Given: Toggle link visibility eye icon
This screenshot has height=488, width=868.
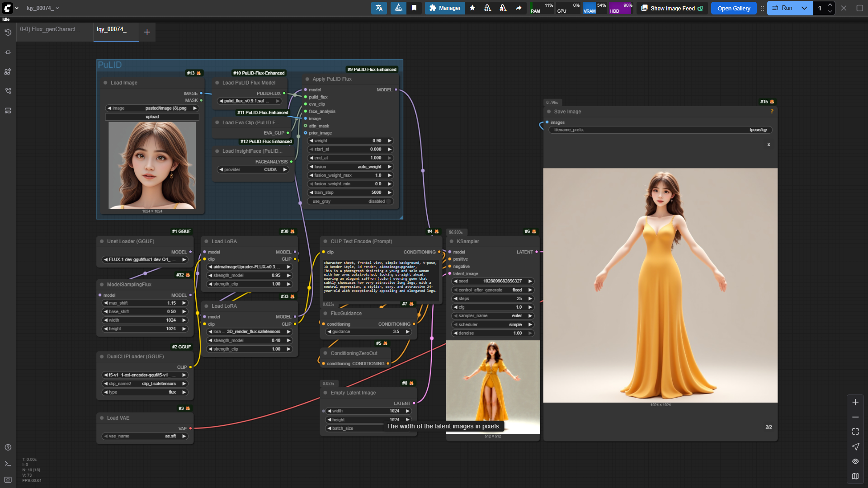Looking at the screenshot, I should [x=855, y=461].
